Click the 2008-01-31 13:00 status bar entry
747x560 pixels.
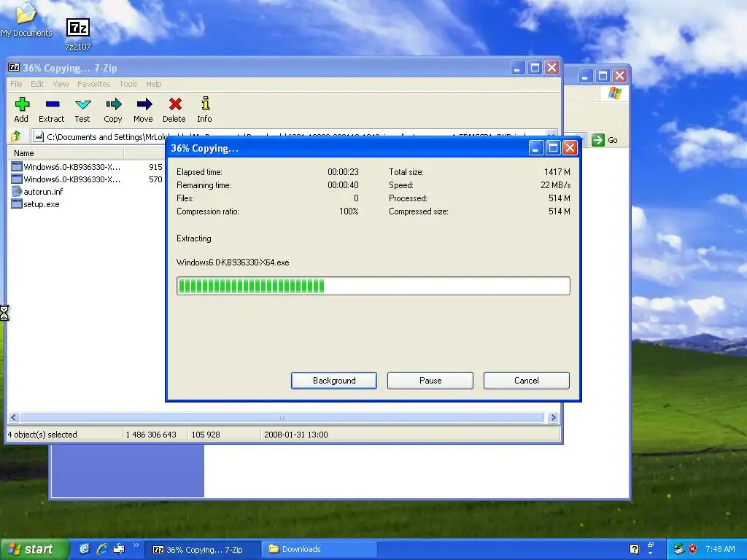pyautogui.click(x=296, y=435)
